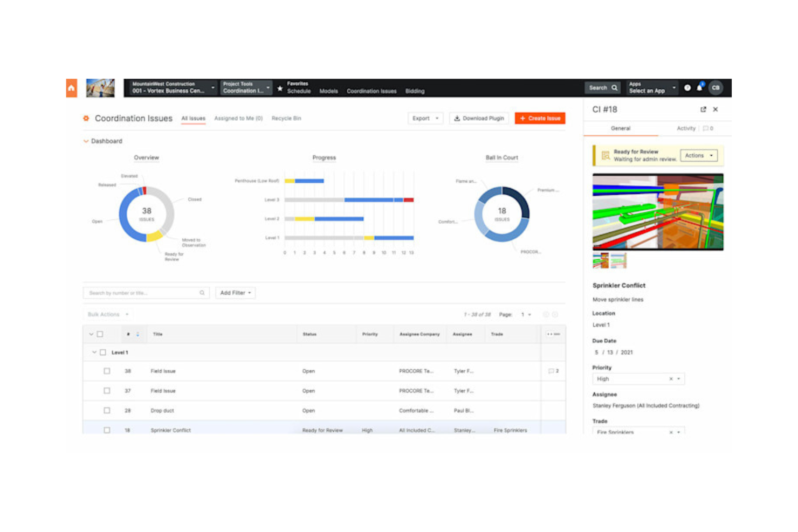This screenshot has width=798, height=532.
Task: Select the Penthouse (Low Roof) progress bar
Action: point(304,181)
